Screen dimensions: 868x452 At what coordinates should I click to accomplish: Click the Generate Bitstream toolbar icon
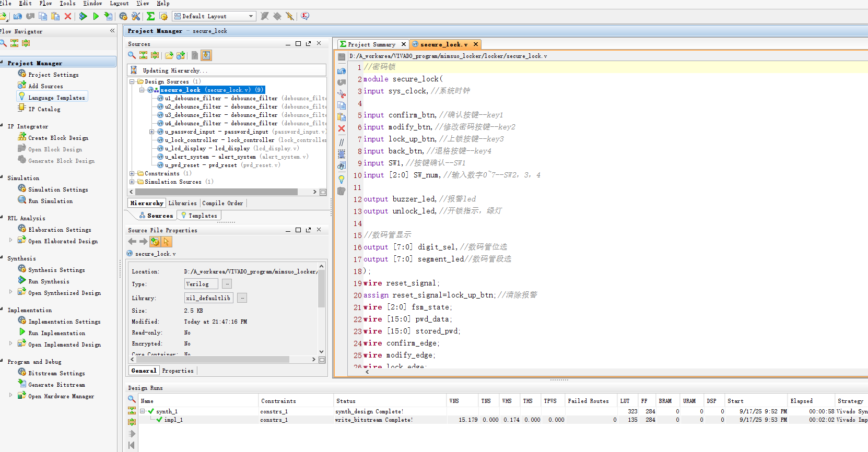coord(108,16)
